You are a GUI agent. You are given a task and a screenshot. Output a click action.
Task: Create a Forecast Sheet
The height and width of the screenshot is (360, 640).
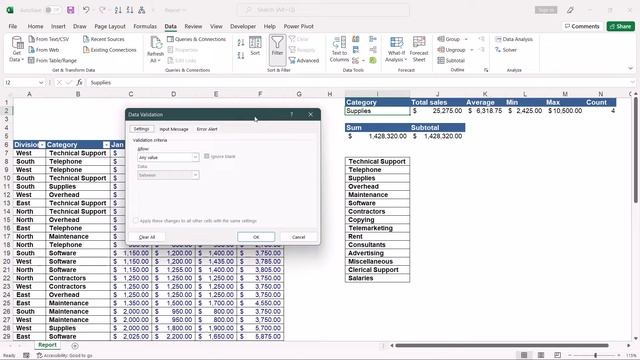click(x=419, y=49)
